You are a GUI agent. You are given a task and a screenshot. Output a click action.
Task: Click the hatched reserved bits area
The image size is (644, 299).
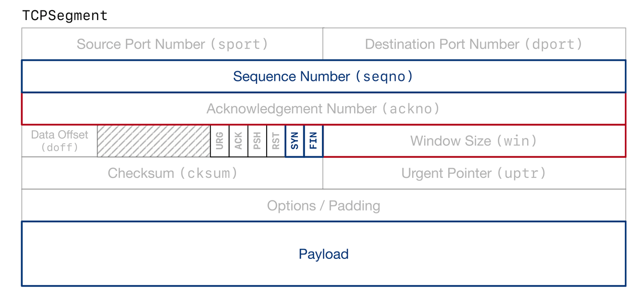tap(153, 141)
